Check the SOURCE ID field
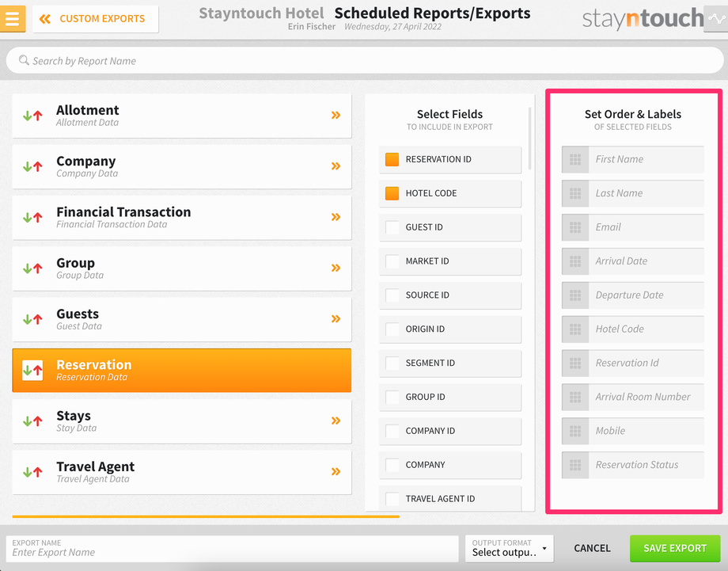728x571 pixels. pos(392,295)
